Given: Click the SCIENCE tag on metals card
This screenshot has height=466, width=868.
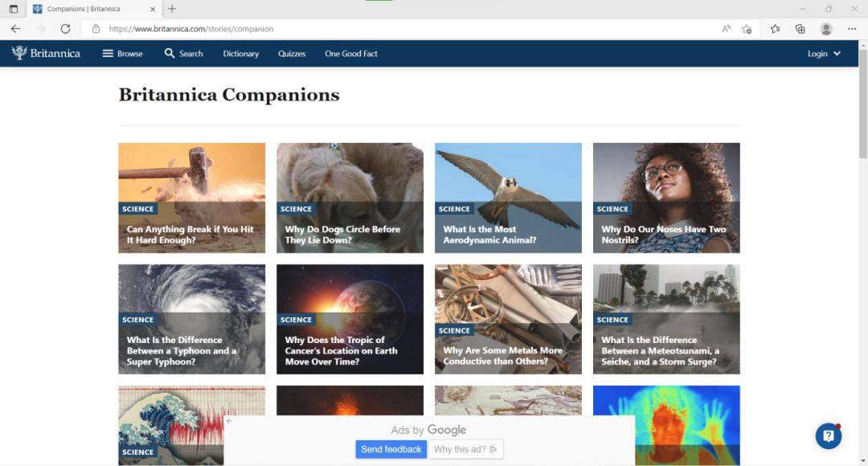Looking at the screenshot, I should (x=454, y=330).
